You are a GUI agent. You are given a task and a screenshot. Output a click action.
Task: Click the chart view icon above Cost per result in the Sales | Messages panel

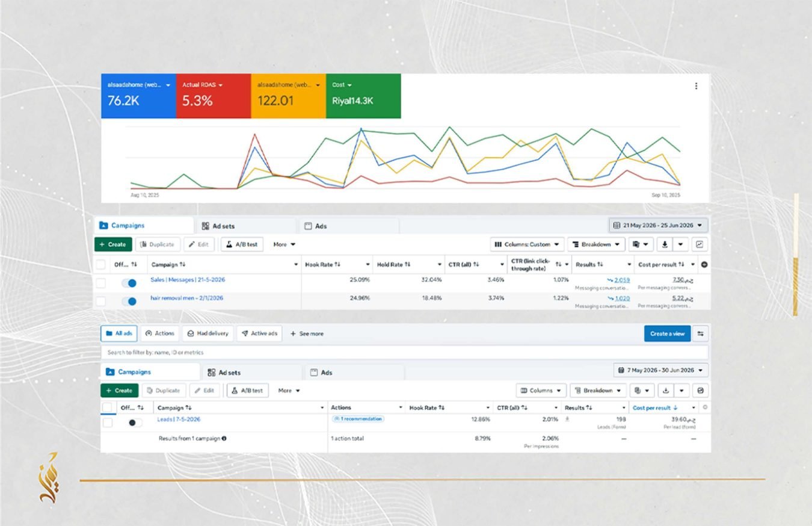[x=700, y=244]
